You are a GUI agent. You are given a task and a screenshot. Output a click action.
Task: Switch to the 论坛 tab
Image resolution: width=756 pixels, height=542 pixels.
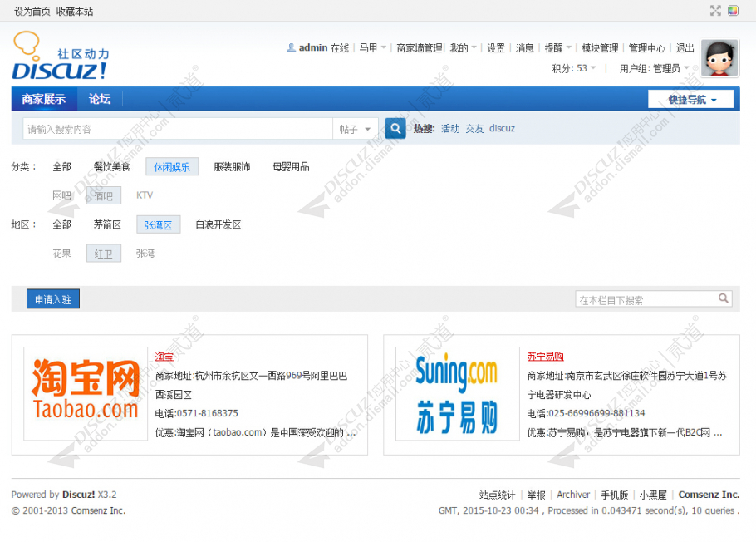click(100, 99)
